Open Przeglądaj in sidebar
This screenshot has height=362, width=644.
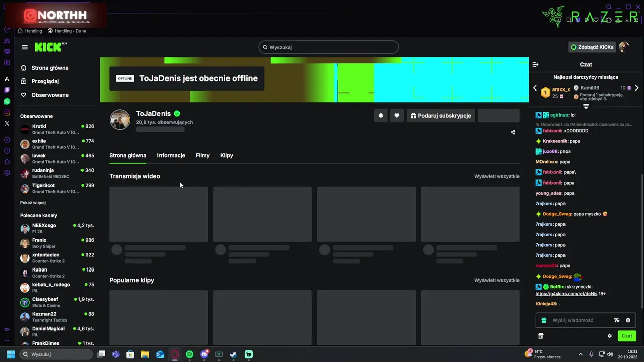tap(40, 81)
